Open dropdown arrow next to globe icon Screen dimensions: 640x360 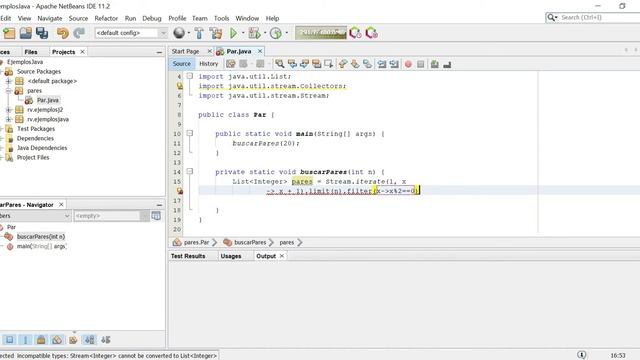click(189, 33)
